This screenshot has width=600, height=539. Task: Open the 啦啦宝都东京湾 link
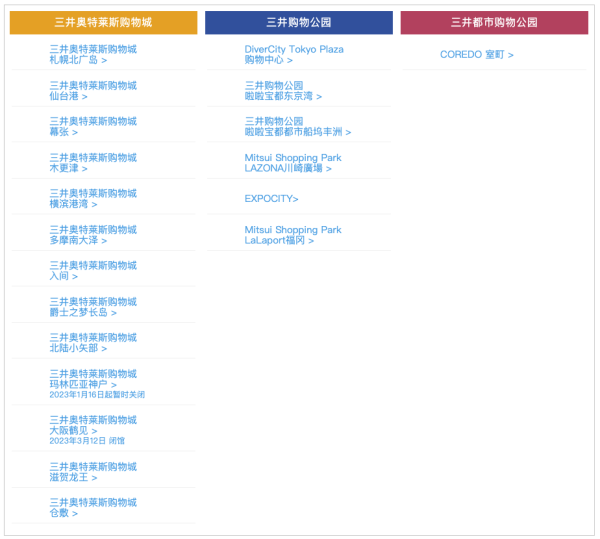click(x=283, y=91)
